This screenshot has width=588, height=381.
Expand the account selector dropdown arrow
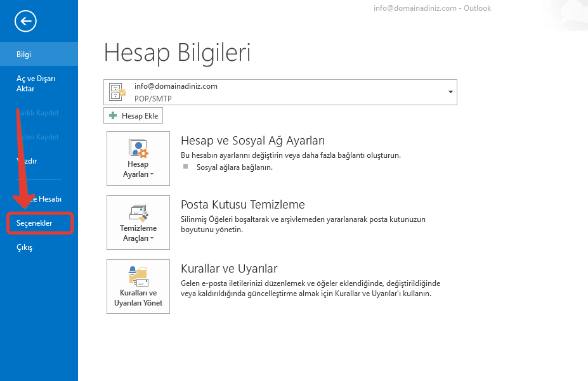[450, 92]
